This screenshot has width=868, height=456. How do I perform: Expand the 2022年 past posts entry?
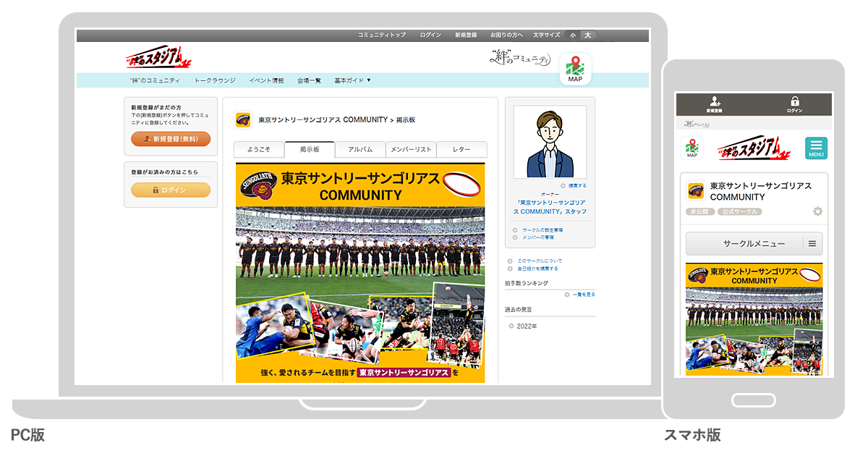click(x=527, y=326)
